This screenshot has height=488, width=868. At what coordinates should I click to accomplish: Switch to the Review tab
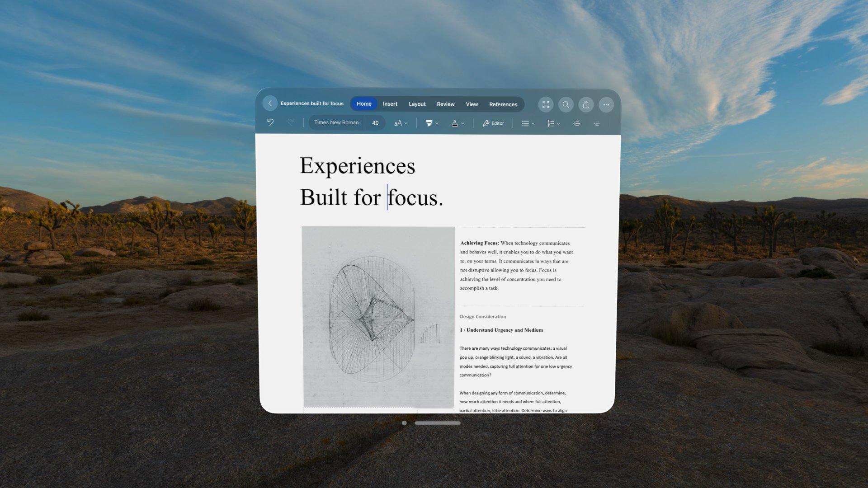(x=445, y=104)
